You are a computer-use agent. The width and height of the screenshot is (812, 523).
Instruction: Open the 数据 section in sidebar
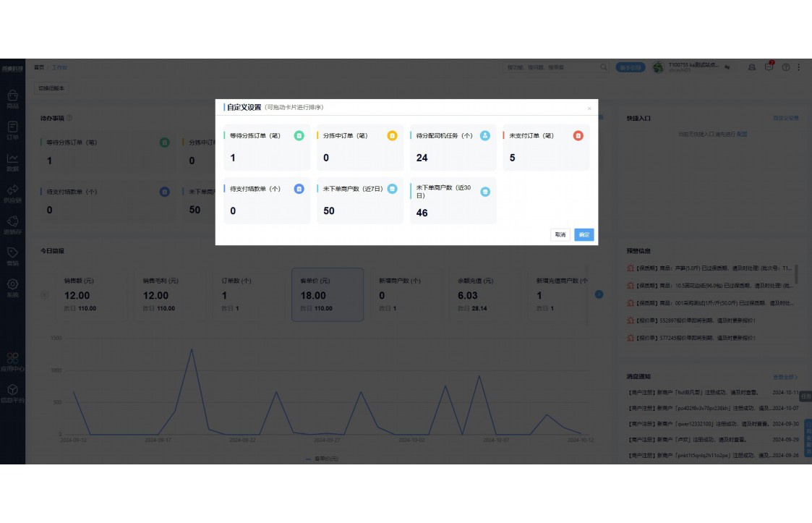click(x=12, y=162)
